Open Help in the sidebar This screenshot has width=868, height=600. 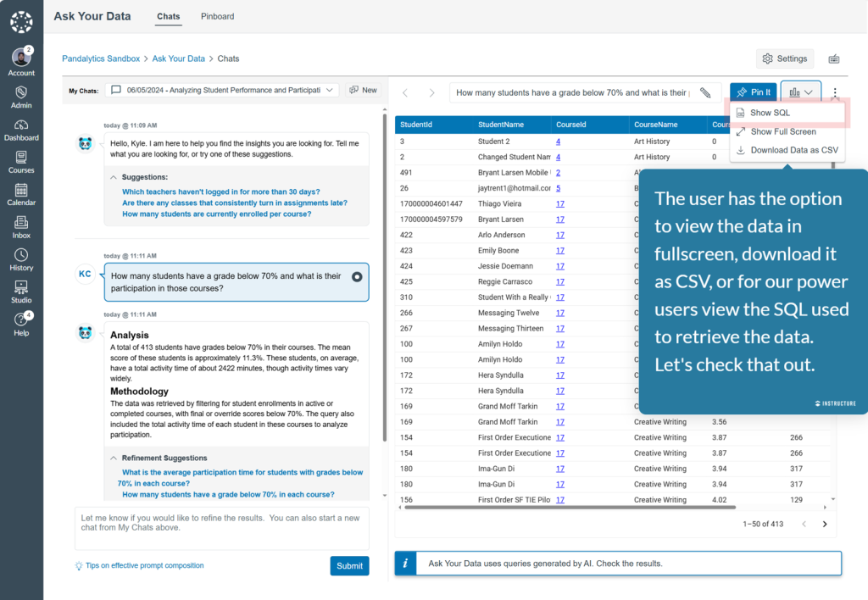(21, 325)
